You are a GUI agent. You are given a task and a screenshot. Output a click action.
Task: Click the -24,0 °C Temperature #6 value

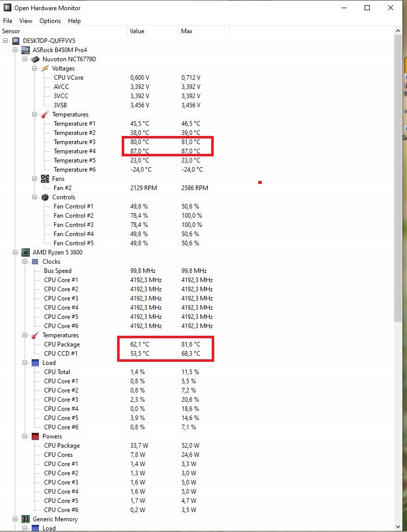(x=141, y=170)
